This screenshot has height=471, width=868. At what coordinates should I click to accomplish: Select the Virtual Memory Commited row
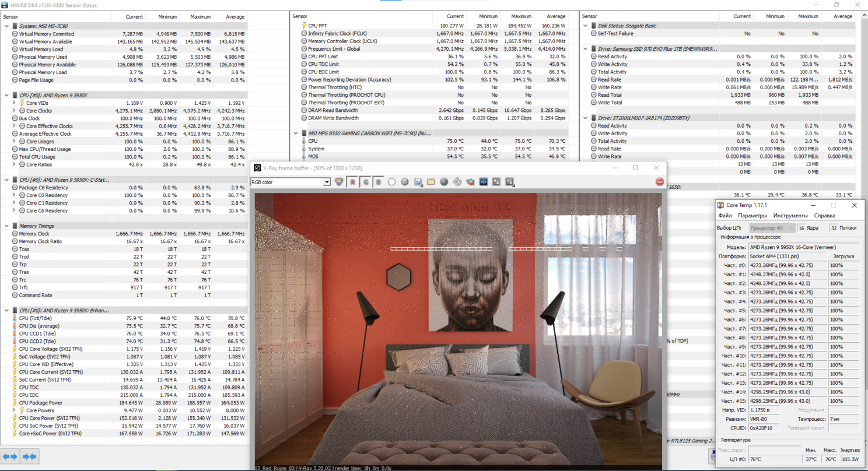click(124, 34)
